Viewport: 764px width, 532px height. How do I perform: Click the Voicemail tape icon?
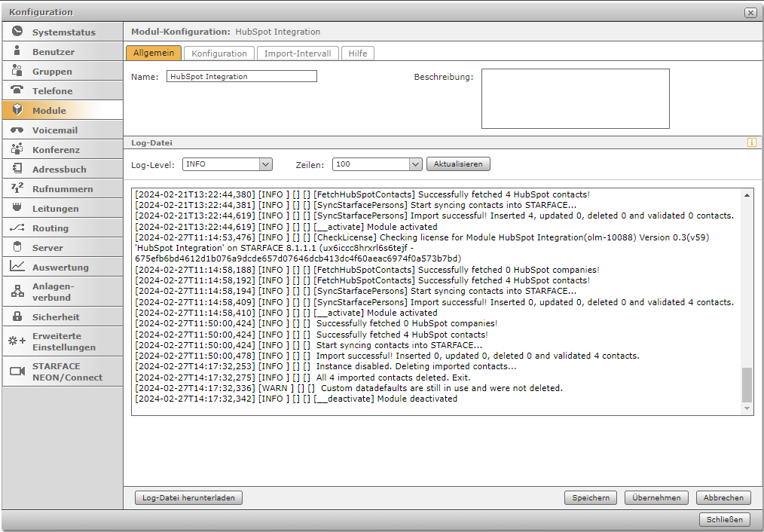[x=17, y=130]
